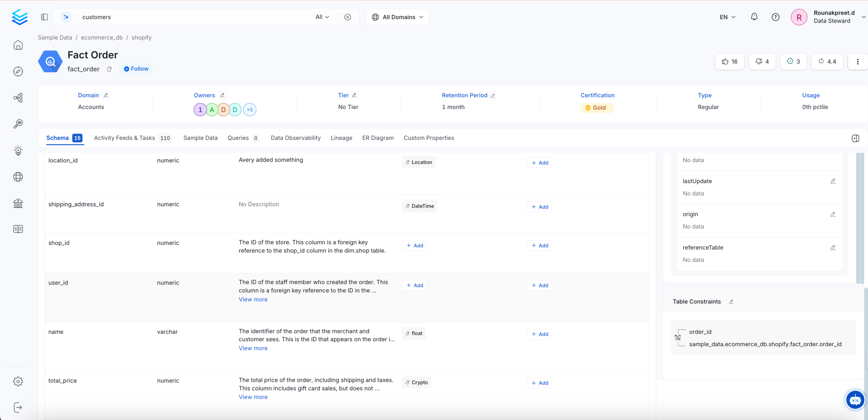Downvote the table with thumbs-down
Viewport: 868px width, 420px height.
pyautogui.click(x=762, y=61)
